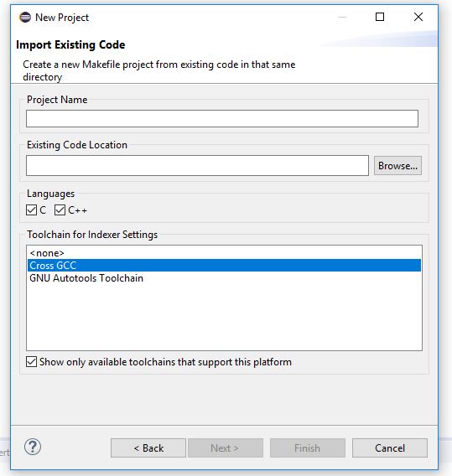Click the help question mark icon

point(33,447)
